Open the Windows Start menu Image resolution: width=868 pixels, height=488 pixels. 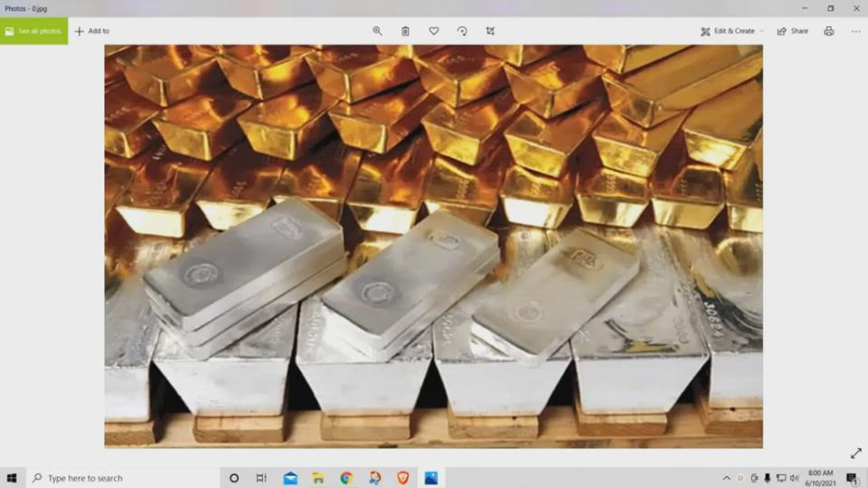[x=12, y=478]
